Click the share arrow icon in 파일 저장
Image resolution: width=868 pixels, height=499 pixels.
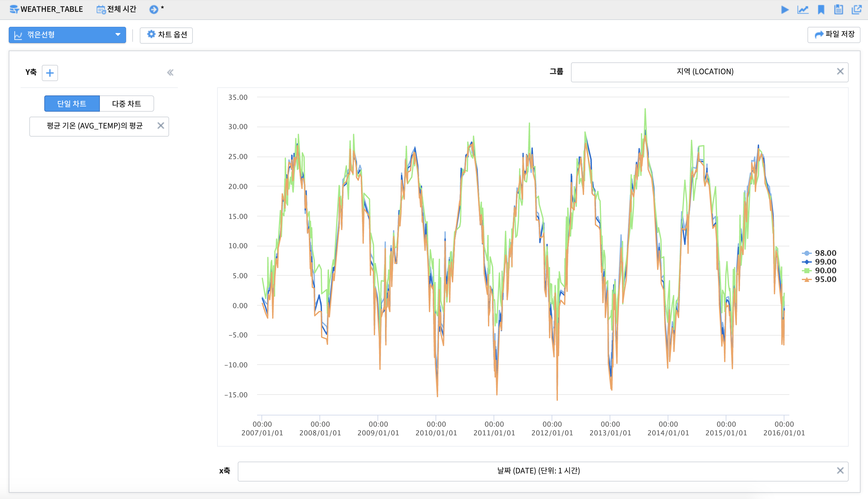(x=819, y=35)
